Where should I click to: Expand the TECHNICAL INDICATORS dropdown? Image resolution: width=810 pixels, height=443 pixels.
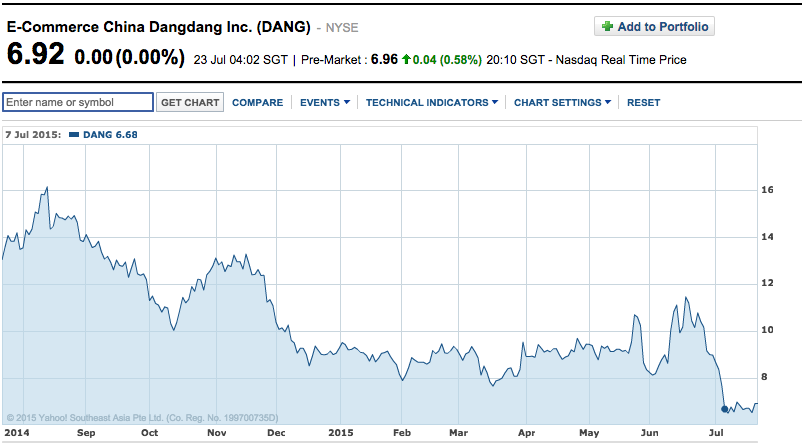point(432,103)
